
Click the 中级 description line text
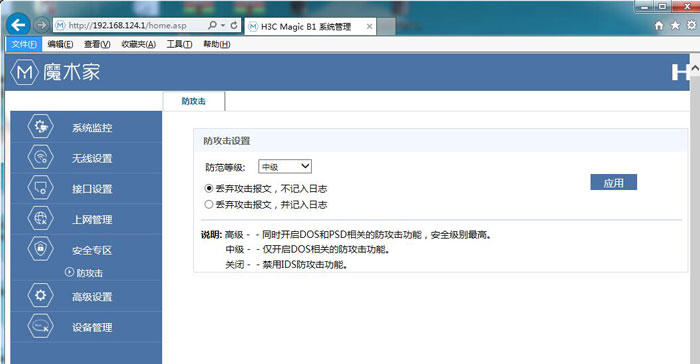(x=307, y=249)
